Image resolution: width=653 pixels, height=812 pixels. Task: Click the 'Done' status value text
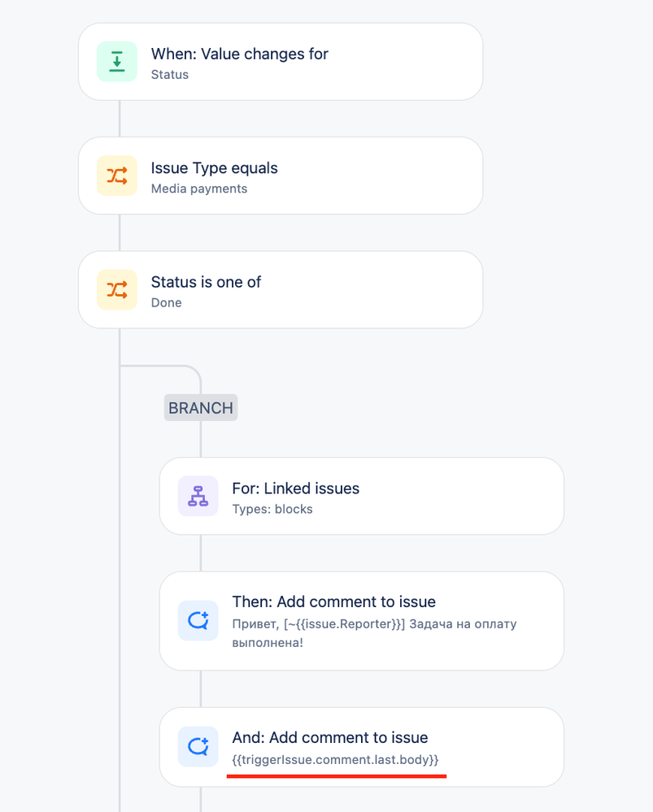pyautogui.click(x=166, y=302)
